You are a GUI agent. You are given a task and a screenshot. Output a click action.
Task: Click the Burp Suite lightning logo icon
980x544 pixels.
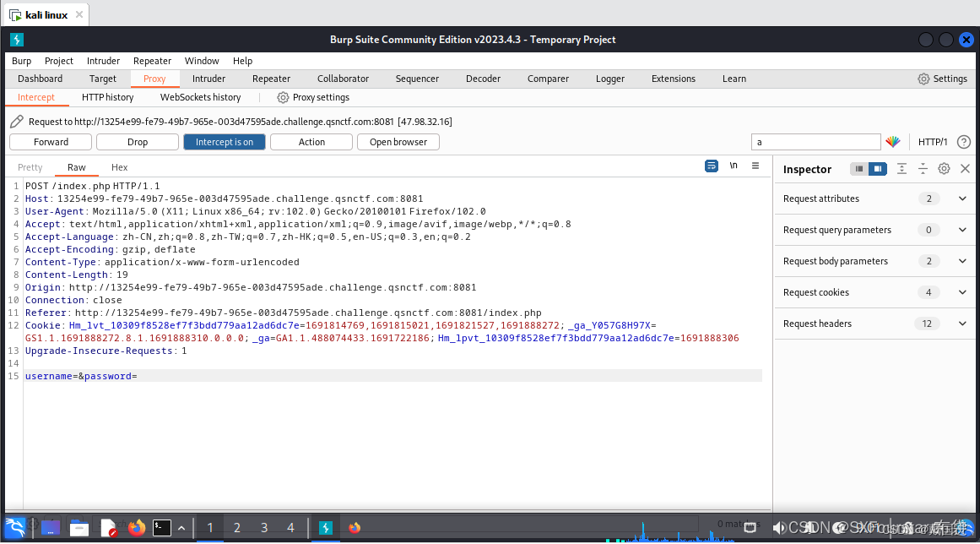point(17,40)
